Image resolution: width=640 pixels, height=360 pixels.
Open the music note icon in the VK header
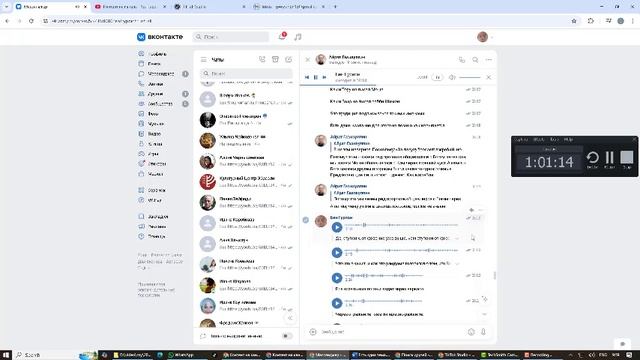point(298,37)
